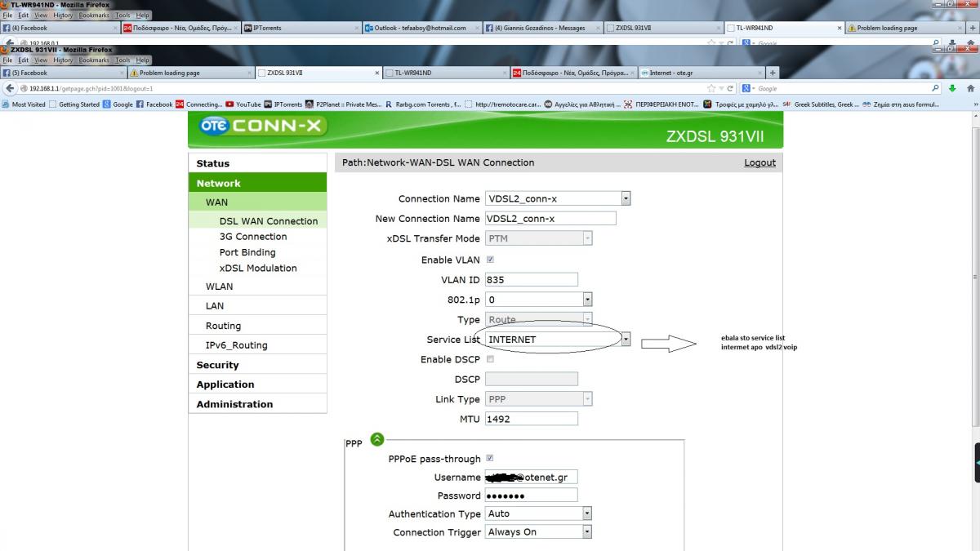
Task: Go to the Home page icon
Action: coord(970,88)
